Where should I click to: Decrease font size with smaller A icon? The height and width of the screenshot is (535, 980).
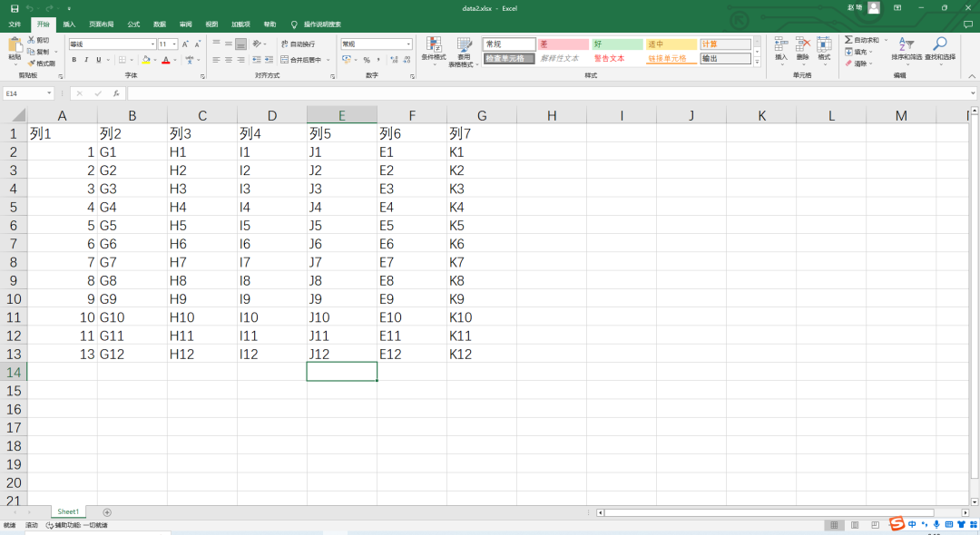198,44
